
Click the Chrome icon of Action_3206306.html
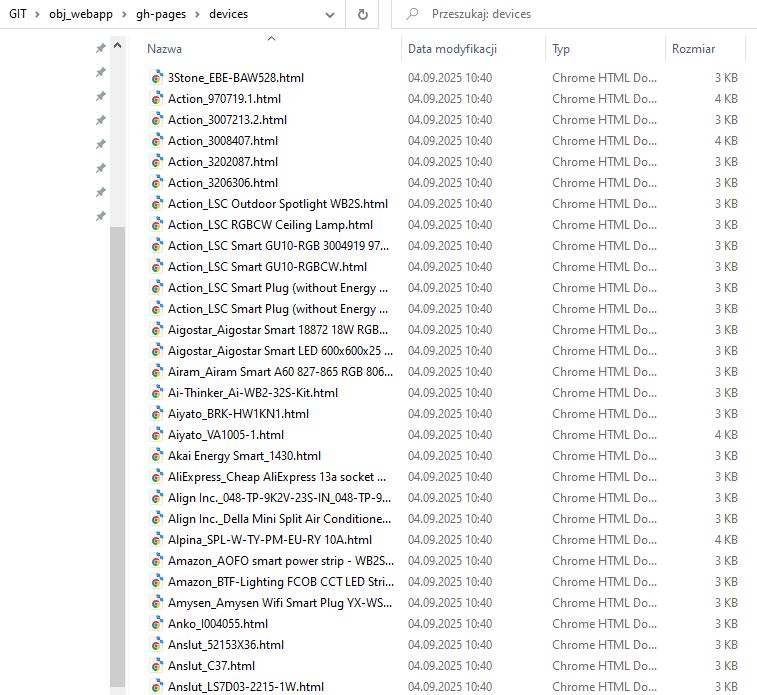[x=156, y=183]
